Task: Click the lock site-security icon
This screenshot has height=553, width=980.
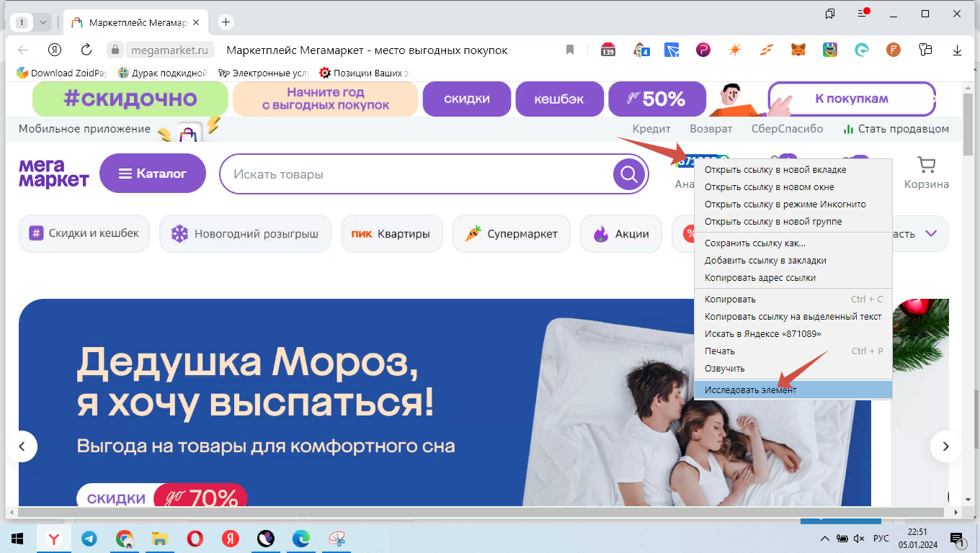Action: 114,50
